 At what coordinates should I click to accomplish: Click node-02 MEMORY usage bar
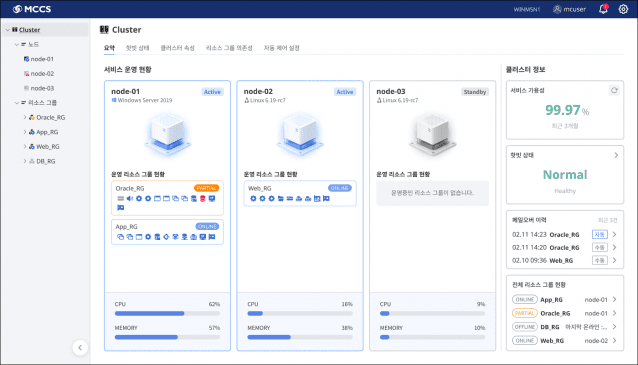click(300, 337)
